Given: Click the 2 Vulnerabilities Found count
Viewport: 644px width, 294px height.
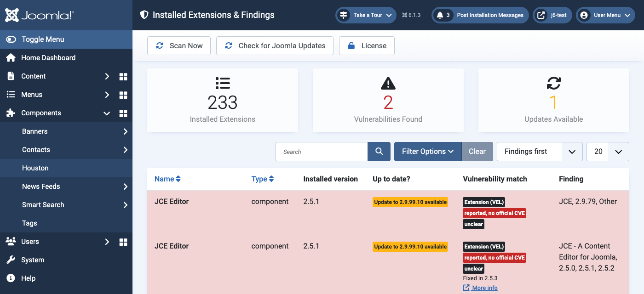Looking at the screenshot, I should (x=388, y=102).
